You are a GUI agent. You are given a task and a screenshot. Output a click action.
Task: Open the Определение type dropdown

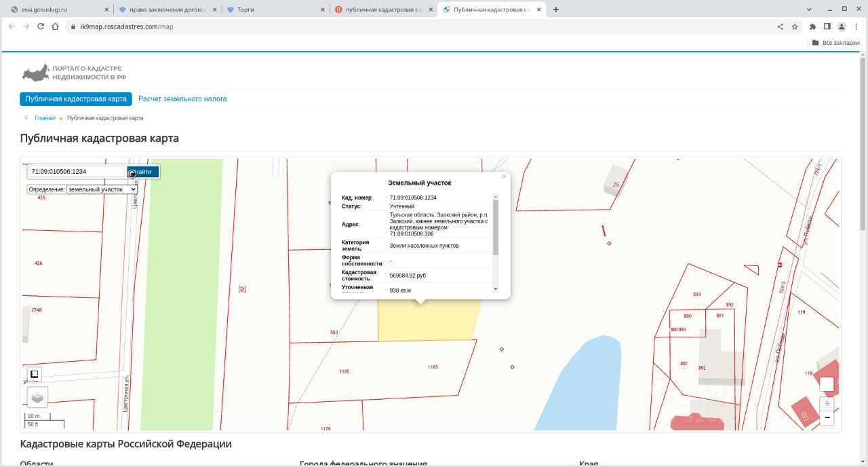tap(102, 189)
